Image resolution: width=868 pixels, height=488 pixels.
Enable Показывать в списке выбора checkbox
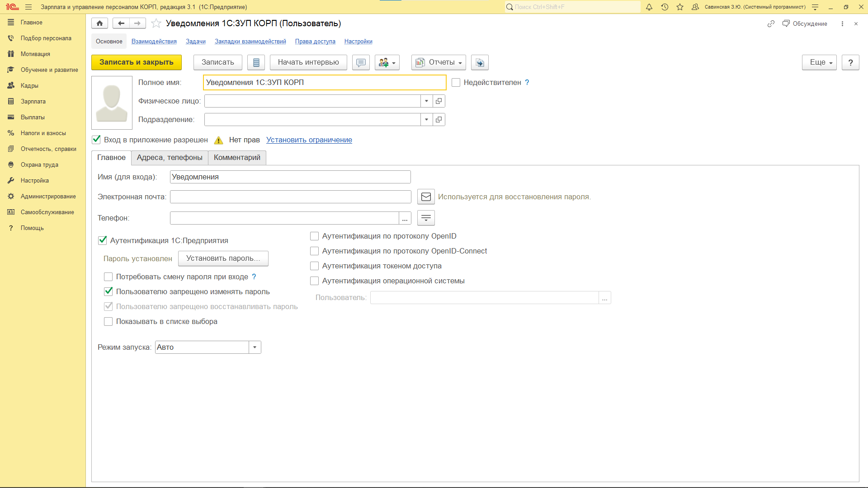coord(108,322)
